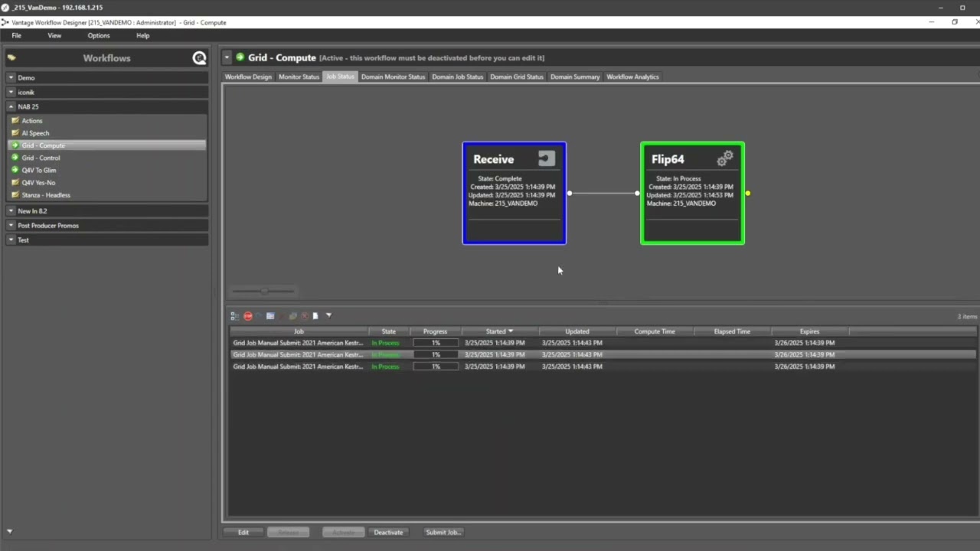
Task: Click the greyed restart job icon after Stop
Action: (259, 315)
